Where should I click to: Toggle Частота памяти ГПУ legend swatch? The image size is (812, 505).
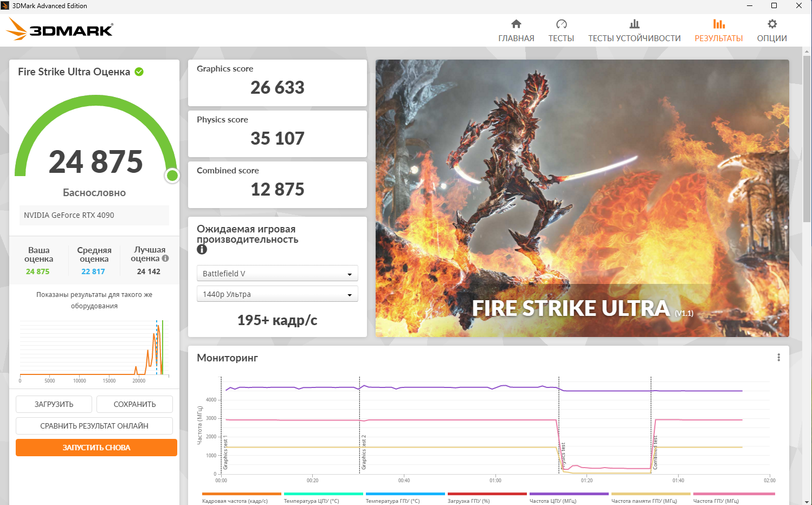coord(651,494)
